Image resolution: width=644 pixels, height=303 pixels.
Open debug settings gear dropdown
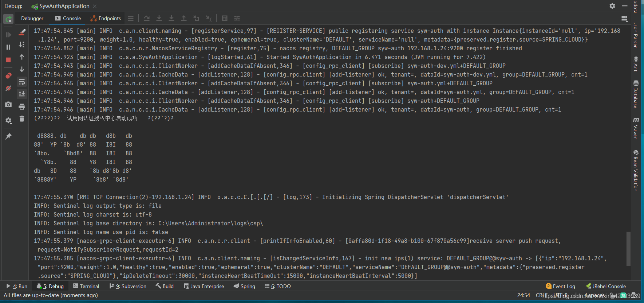(8, 120)
